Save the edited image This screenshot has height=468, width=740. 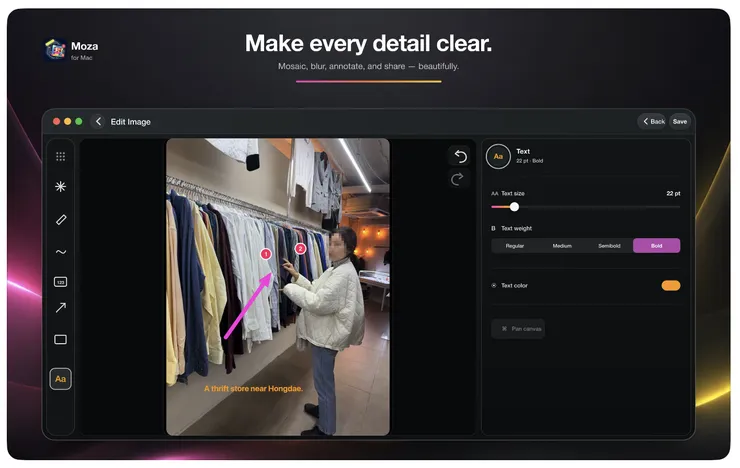pos(680,122)
